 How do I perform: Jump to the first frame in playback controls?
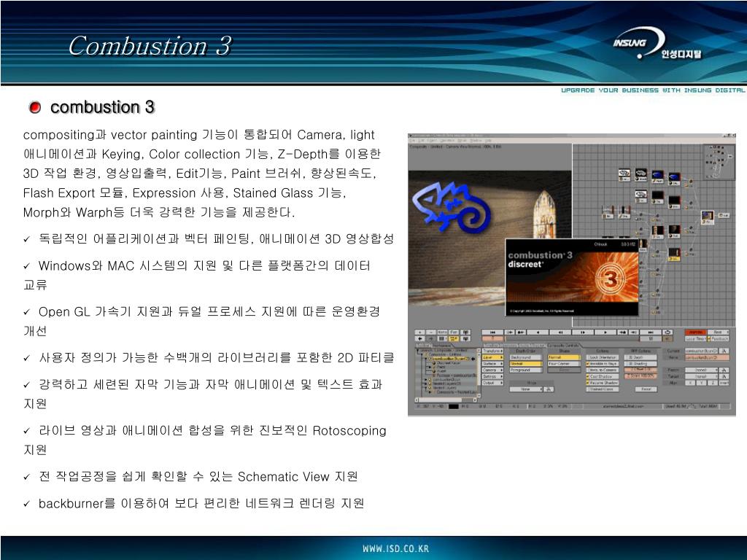point(492,332)
